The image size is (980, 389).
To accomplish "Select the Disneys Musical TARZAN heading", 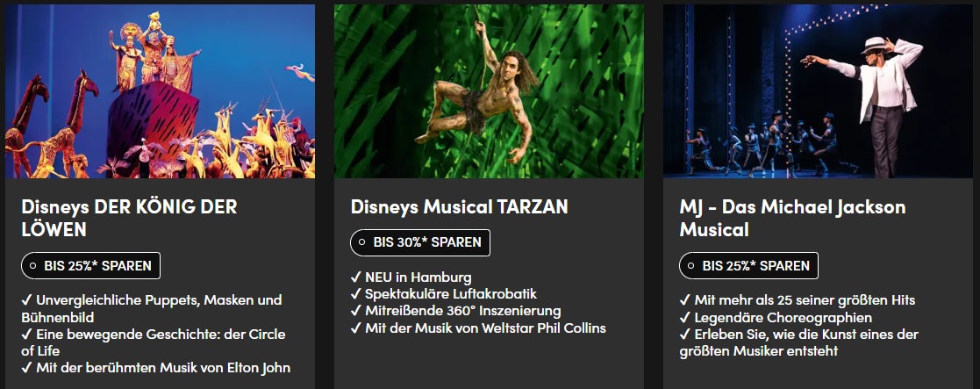I will pyautogui.click(x=459, y=207).
